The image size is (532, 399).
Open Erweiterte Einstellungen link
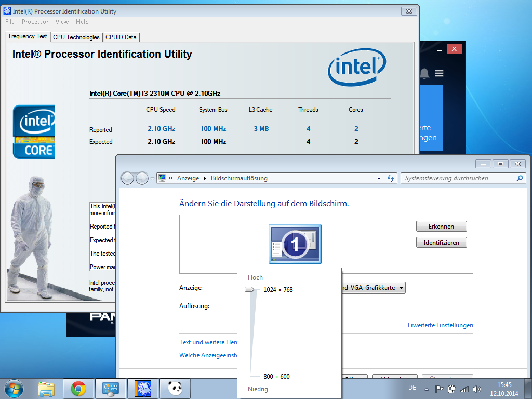coord(441,325)
